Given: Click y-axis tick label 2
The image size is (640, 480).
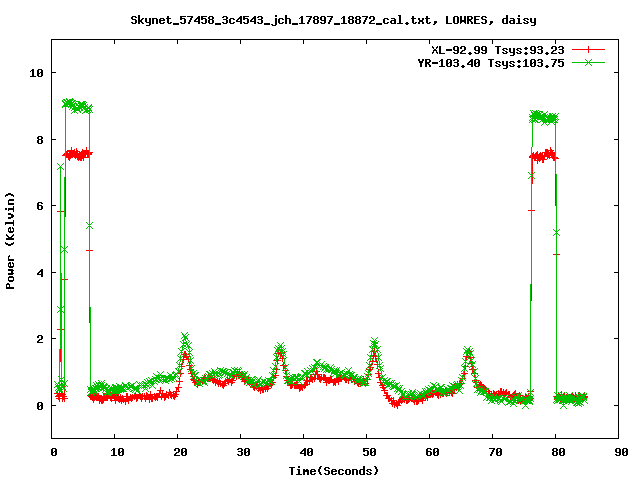Looking at the screenshot, I should tap(40, 340).
